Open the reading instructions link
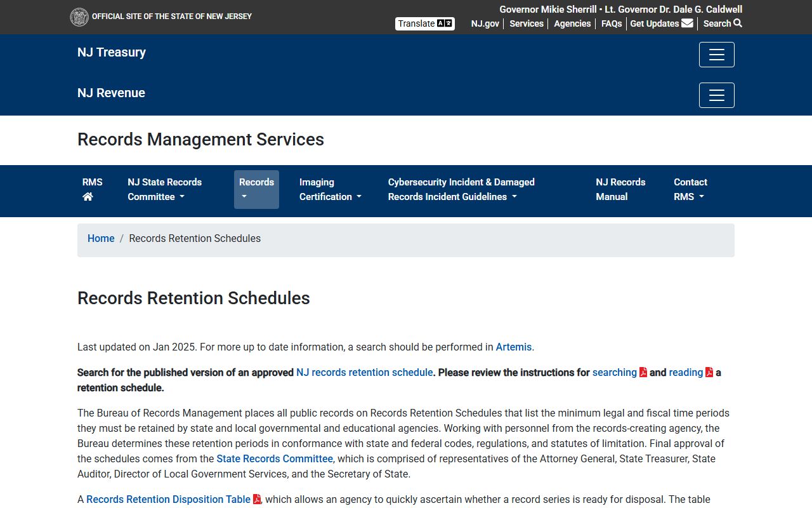The height and width of the screenshot is (508, 812). [x=686, y=372]
